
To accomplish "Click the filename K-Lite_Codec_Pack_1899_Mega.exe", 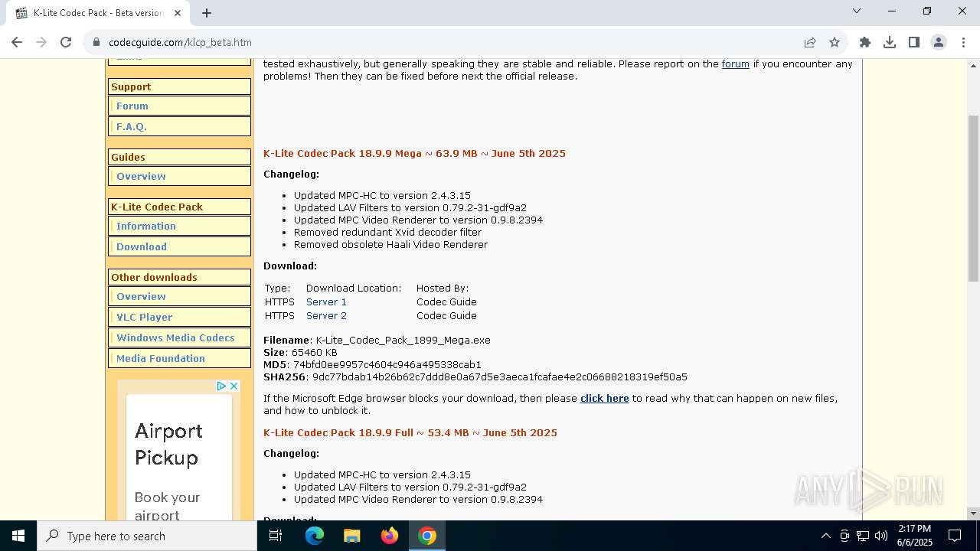I will [403, 340].
